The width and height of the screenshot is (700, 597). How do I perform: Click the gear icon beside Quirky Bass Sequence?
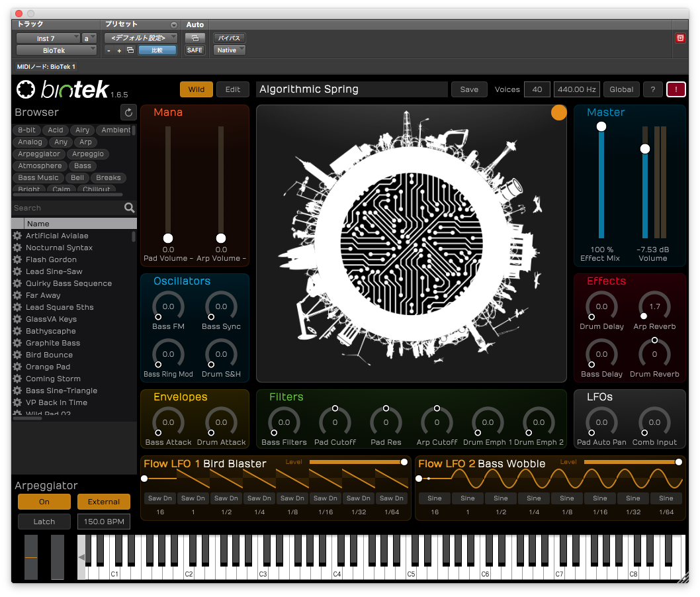(17, 283)
